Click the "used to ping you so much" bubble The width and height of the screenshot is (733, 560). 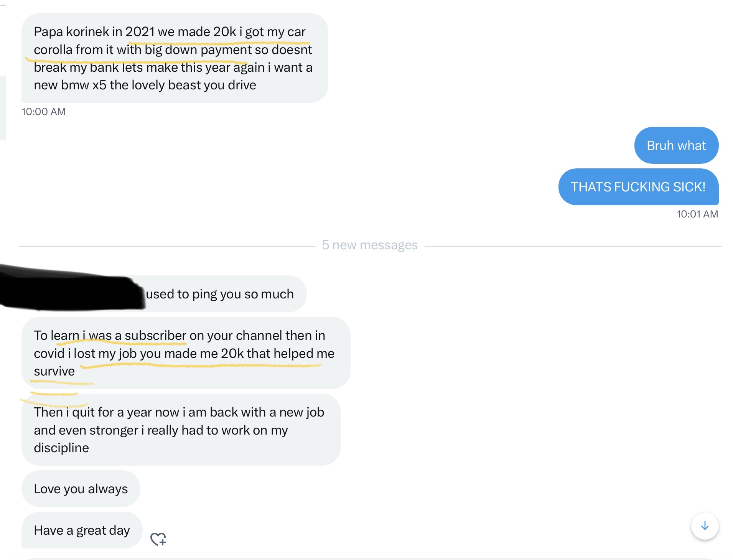[219, 294]
